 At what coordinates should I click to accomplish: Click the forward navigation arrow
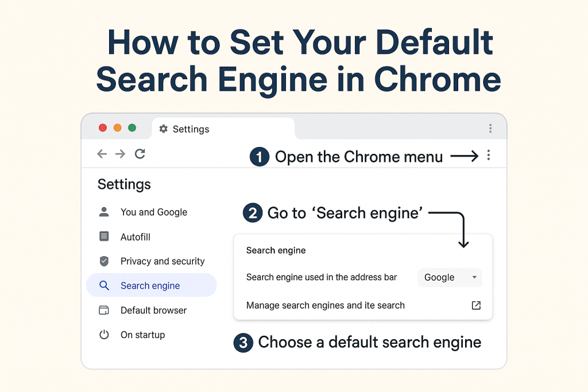[120, 154]
